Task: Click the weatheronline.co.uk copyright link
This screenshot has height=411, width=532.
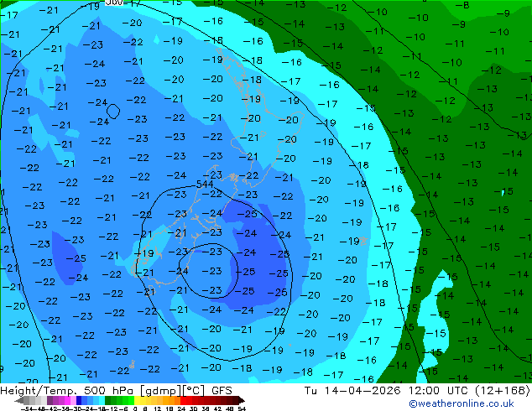Action: 461,403
